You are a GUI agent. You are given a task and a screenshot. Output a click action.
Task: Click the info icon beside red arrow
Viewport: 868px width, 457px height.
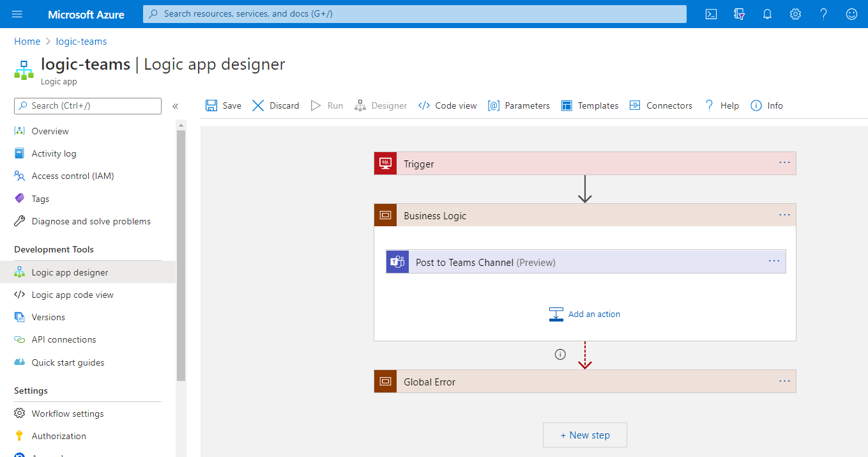tap(560, 354)
